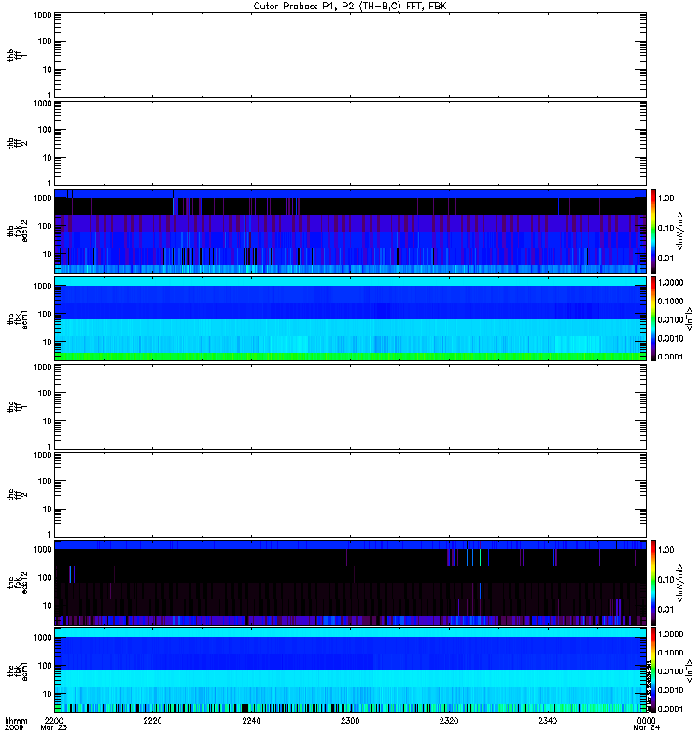The height and width of the screenshot is (747, 700).
Task: Click the "2009" year label
Action: coord(13,727)
